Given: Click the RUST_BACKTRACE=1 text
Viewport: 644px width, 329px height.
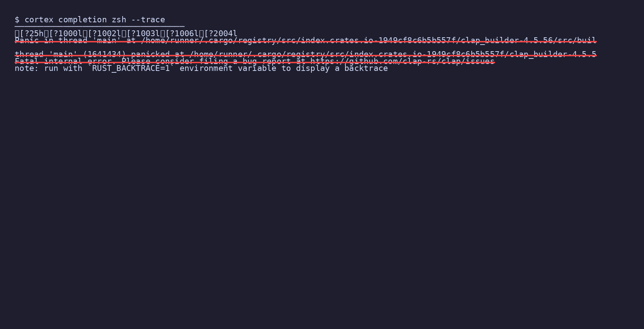Looking at the screenshot, I should (x=131, y=68).
